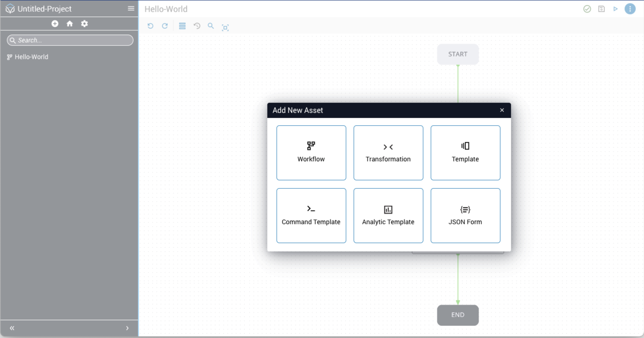644x338 pixels.
Task: Click the sidebar Search field
Action: pos(72,40)
